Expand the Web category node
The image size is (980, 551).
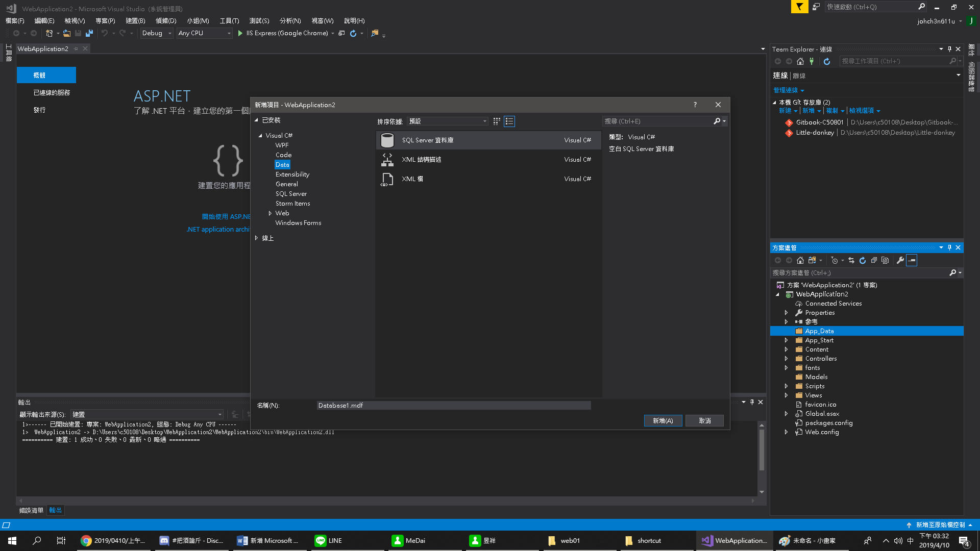coord(270,213)
